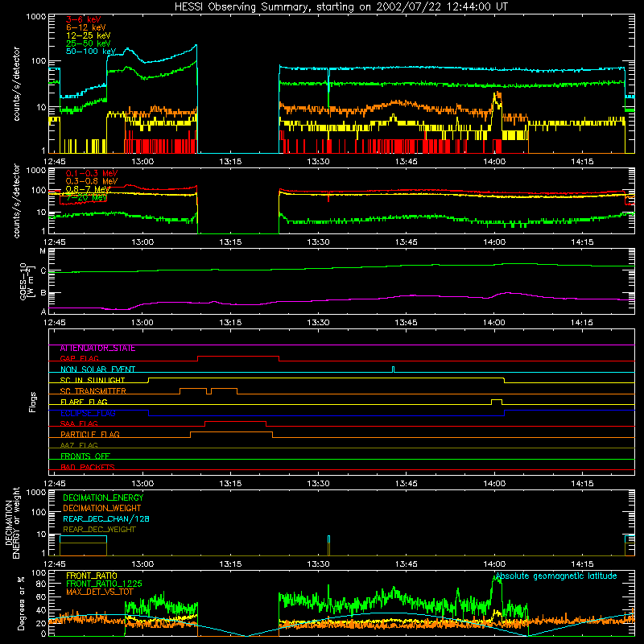Click the orange MAX_DET_VS_TOT legend label
This screenshot has height=644, width=644.
100,592
